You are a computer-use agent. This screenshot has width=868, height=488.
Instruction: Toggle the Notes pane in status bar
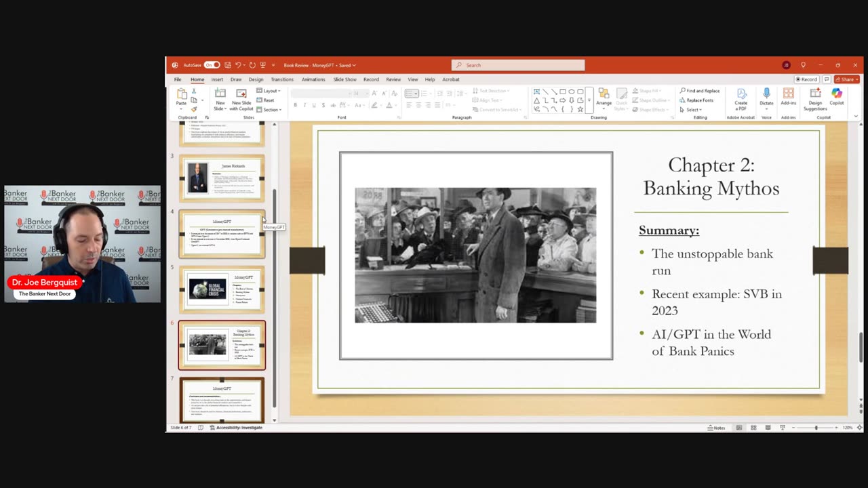[716, 428]
